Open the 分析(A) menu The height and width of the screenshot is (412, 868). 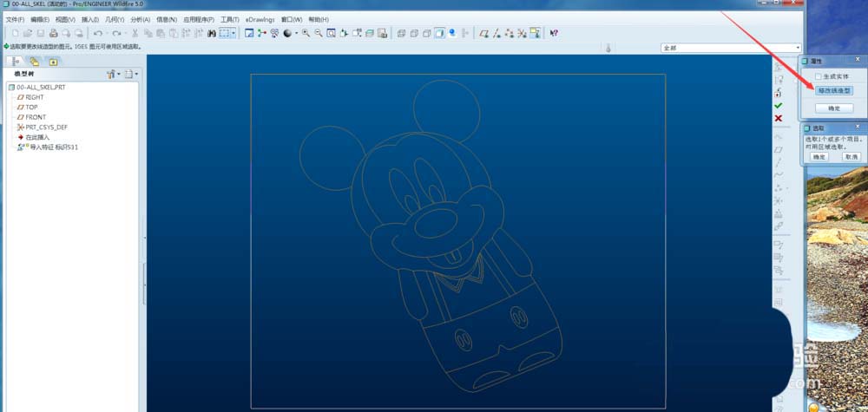coord(140,19)
